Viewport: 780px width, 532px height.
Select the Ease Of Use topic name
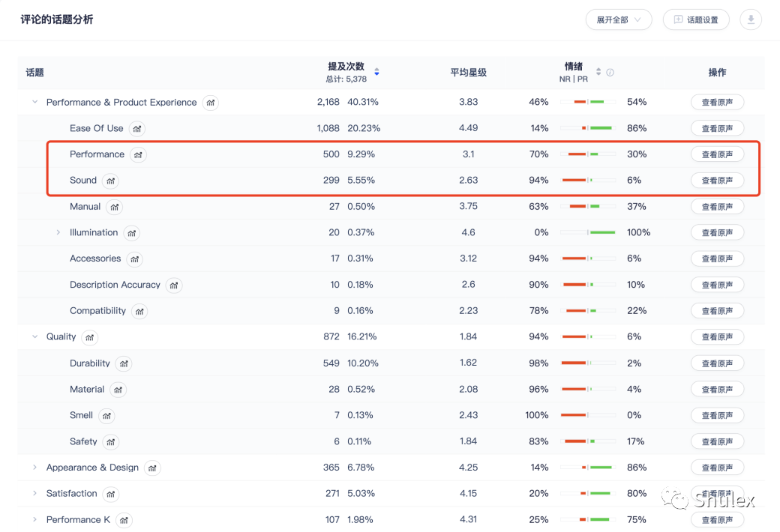pyautogui.click(x=97, y=128)
